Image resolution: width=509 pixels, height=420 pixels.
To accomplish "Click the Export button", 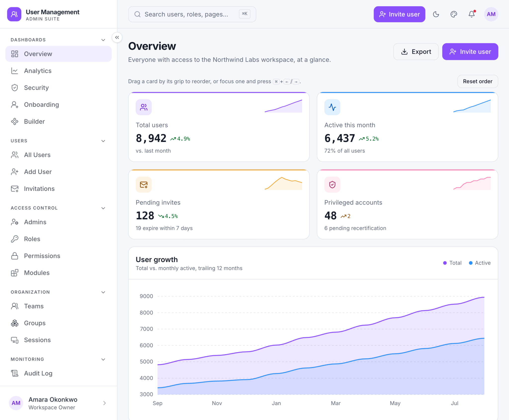I will click(416, 52).
